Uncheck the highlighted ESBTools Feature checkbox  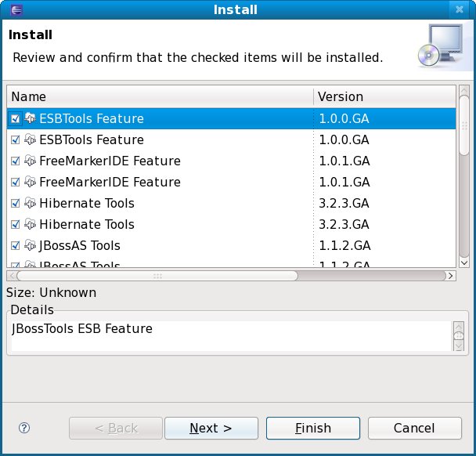pyautogui.click(x=16, y=119)
